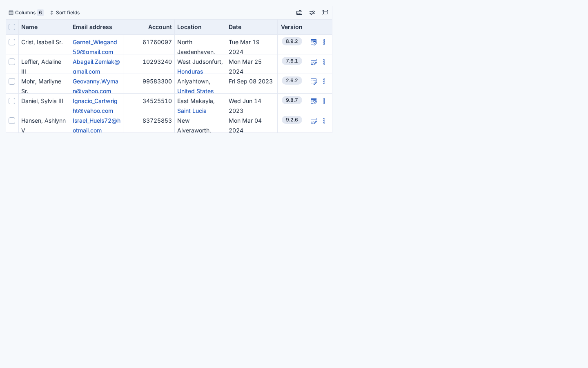Click the 2.6.2 version badge

pos(292,81)
